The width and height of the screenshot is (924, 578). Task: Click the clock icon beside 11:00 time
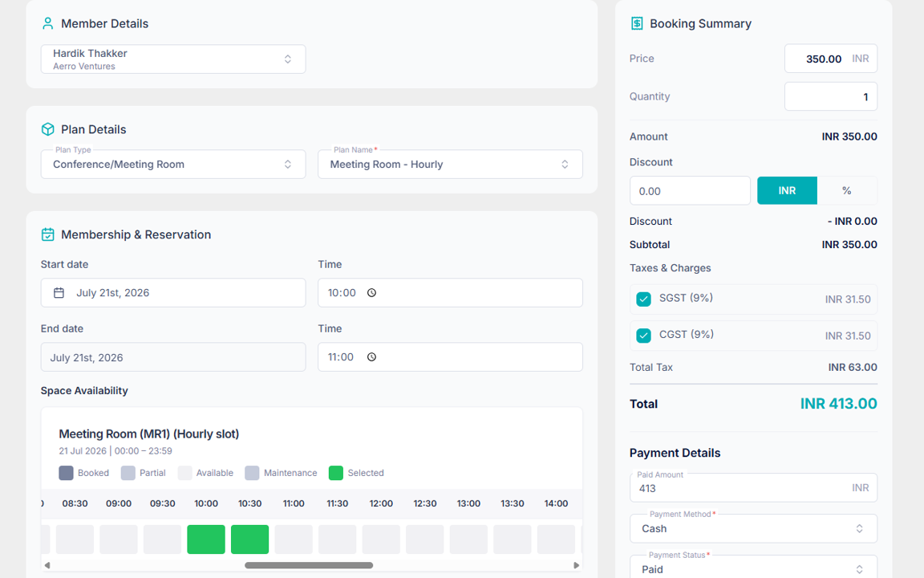[x=372, y=356]
